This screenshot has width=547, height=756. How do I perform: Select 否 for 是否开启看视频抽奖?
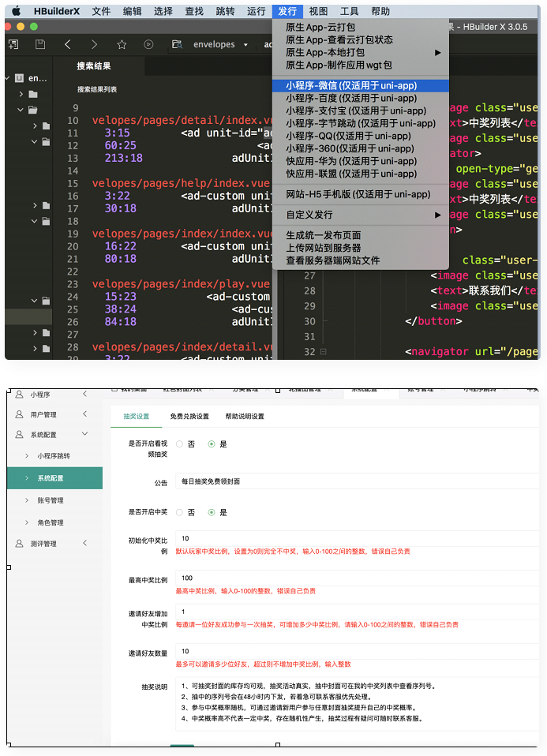tap(180, 444)
